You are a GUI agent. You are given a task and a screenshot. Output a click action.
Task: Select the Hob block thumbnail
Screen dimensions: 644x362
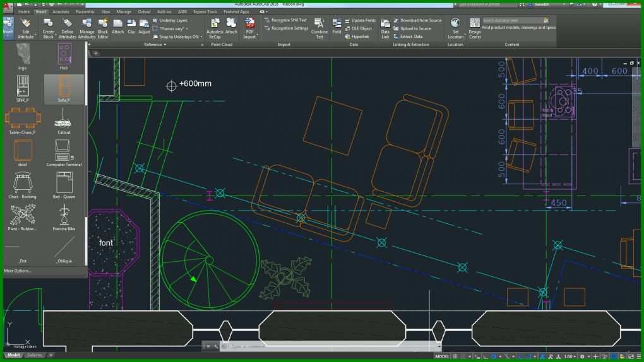(64, 57)
